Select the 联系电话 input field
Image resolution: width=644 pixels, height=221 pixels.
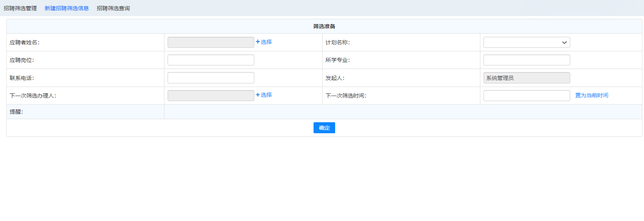[x=211, y=78]
